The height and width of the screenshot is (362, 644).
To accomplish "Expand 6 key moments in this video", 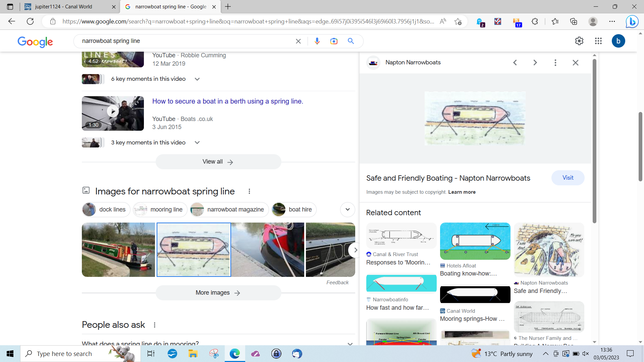I will tap(197, 79).
